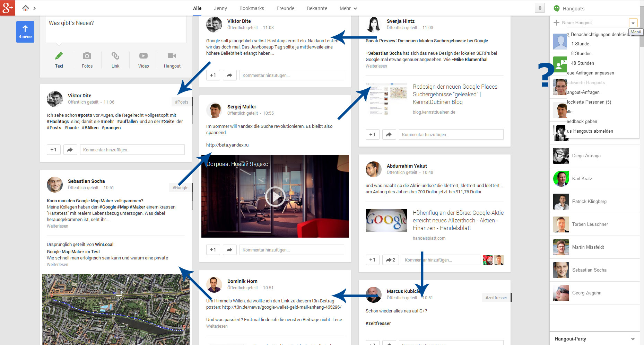Image resolution: width=644 pixels, height=345 pixels.
Task: Open the Google+ logo home
Action: point(8,8)
